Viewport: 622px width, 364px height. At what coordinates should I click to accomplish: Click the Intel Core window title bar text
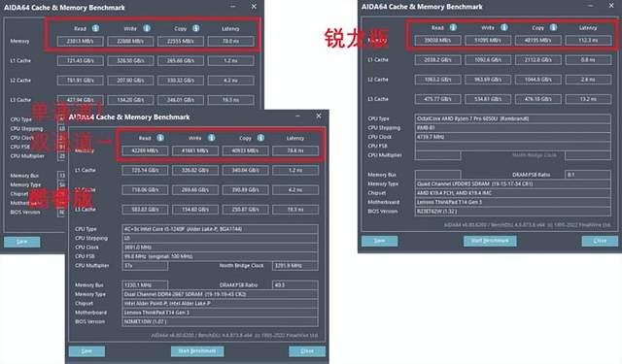pos(129,117)
